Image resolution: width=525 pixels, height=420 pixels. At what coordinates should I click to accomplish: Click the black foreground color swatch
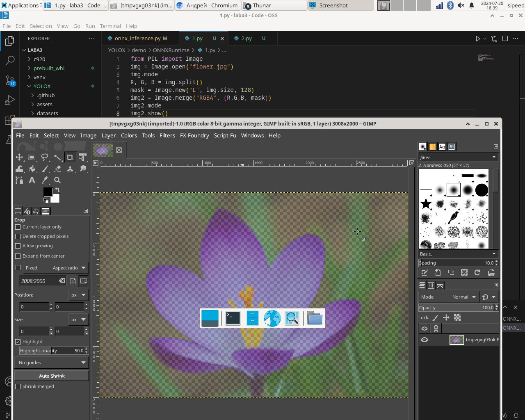tap(48, 192)
